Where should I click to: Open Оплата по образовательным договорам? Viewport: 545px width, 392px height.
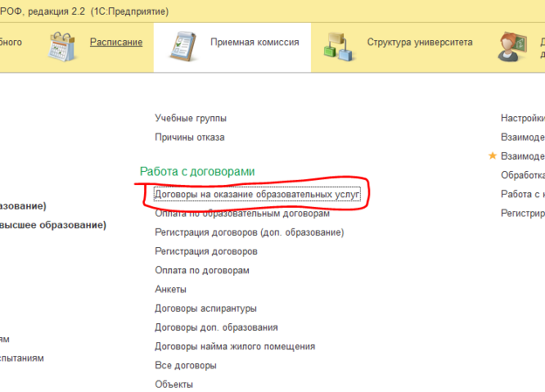click(x=242, y=213)
